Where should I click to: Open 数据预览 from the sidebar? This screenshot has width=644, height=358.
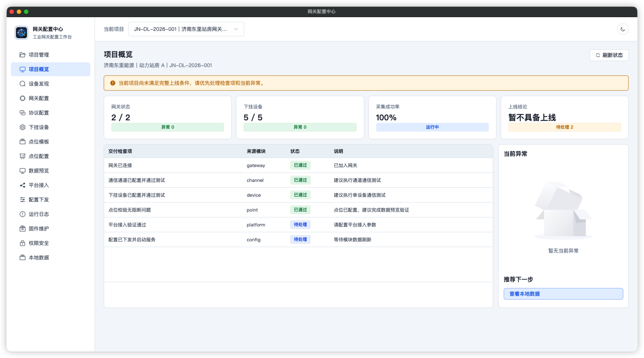[51, 171]
